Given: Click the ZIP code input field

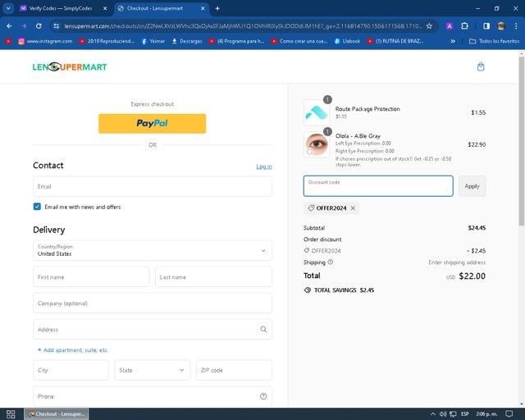Looking at the screenshot, I should (x=234, y=370).
